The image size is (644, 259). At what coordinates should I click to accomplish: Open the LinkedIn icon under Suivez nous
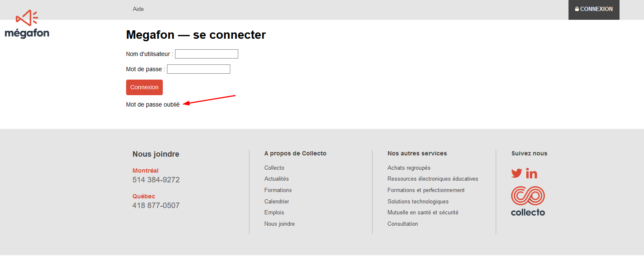531,173
